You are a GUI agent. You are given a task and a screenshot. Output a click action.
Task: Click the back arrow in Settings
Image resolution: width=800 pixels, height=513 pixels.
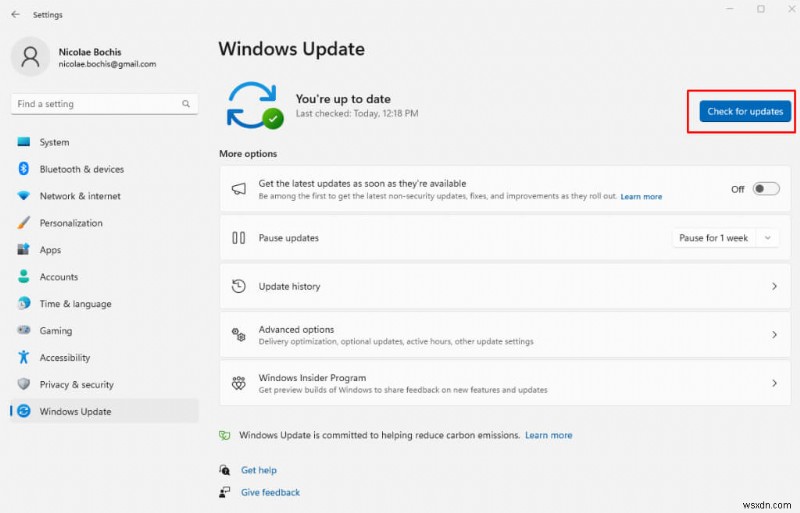[x=15, y=14]
